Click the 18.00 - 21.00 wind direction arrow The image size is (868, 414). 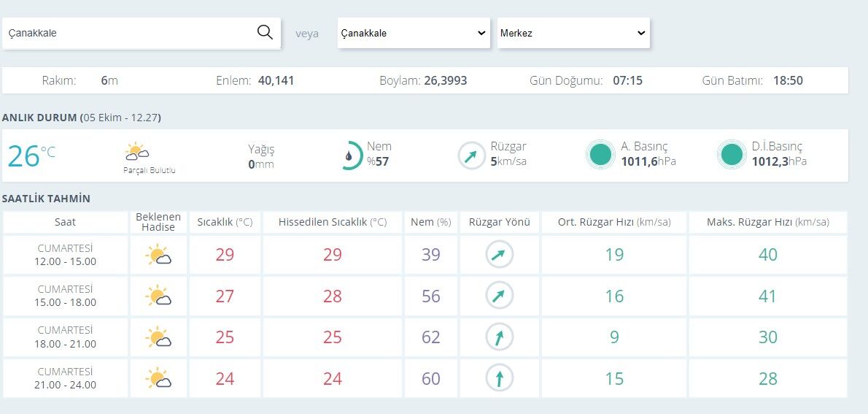[500, 337]
